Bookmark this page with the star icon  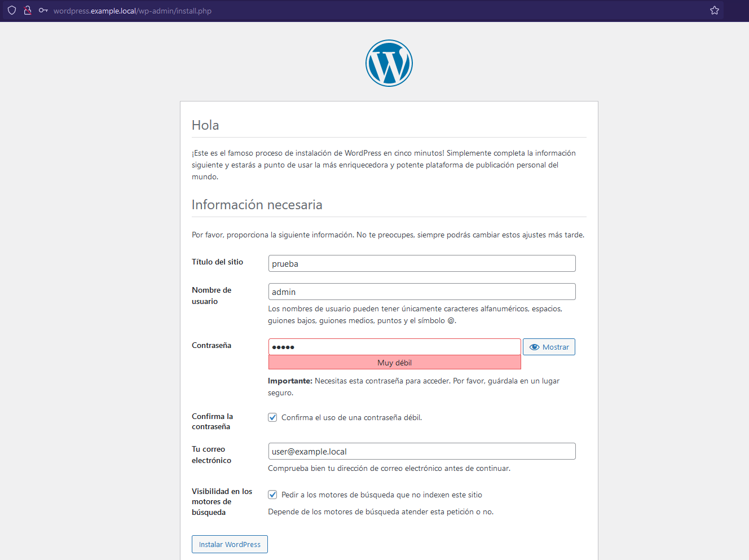(715, 10)
